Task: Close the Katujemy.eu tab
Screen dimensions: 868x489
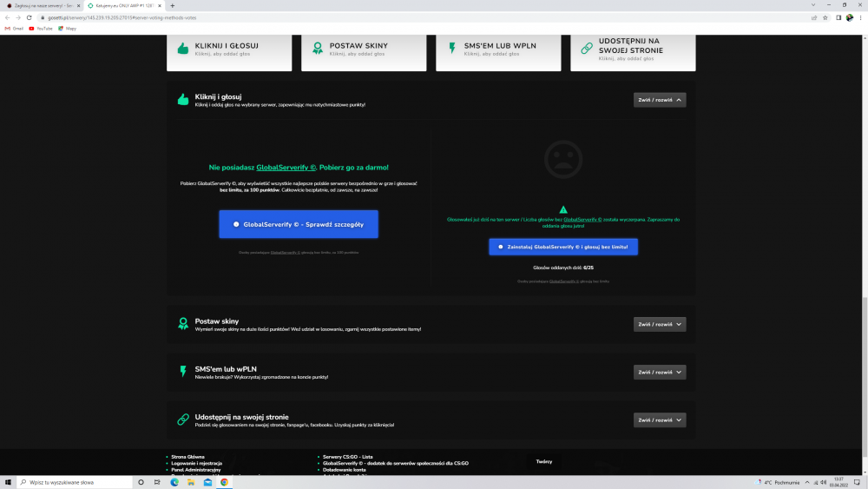Action: pyautogui.click(x=160, y=5)
